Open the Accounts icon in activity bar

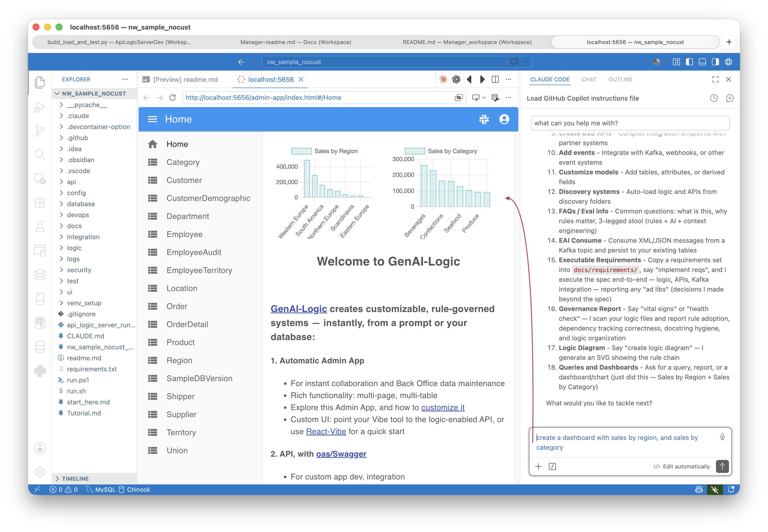coord(40,448)
